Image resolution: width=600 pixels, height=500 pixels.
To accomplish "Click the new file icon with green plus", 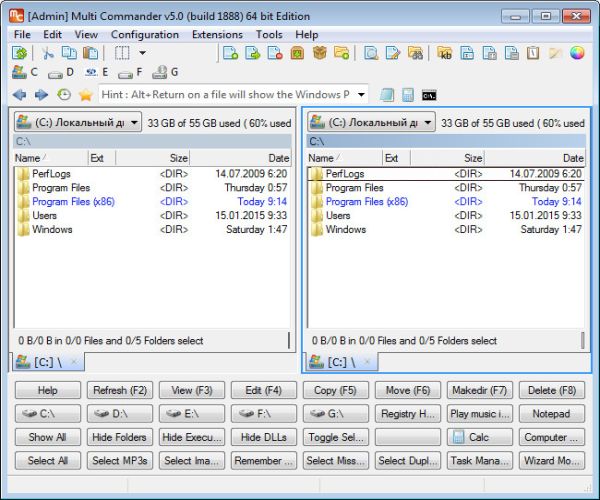I will tap(230, 53).
